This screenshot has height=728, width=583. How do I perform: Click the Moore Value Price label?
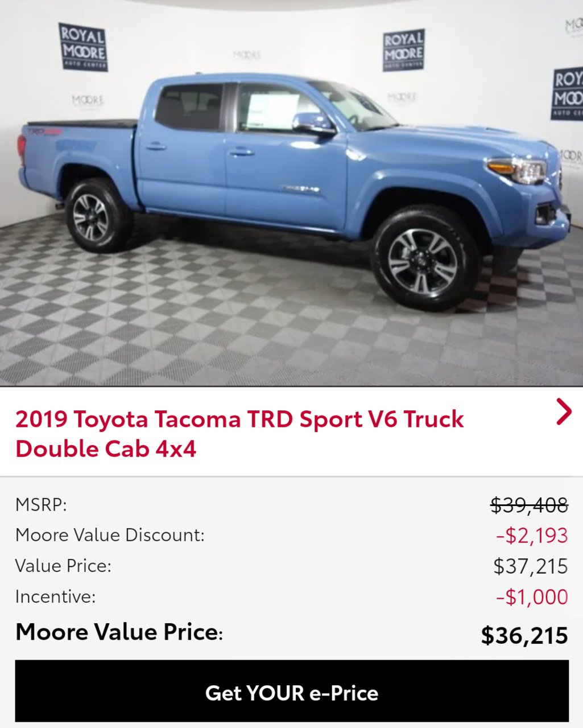(119, 632)
